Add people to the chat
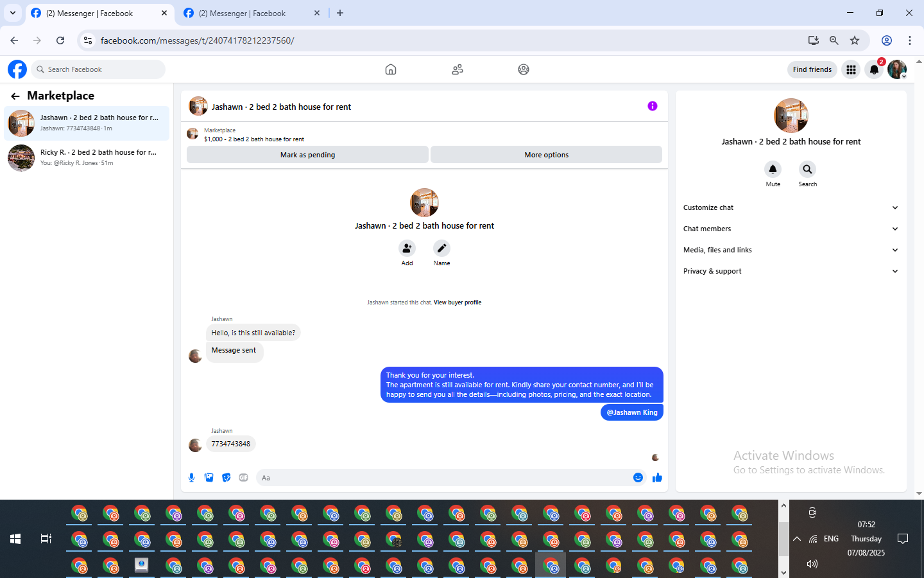 (407, 248)
